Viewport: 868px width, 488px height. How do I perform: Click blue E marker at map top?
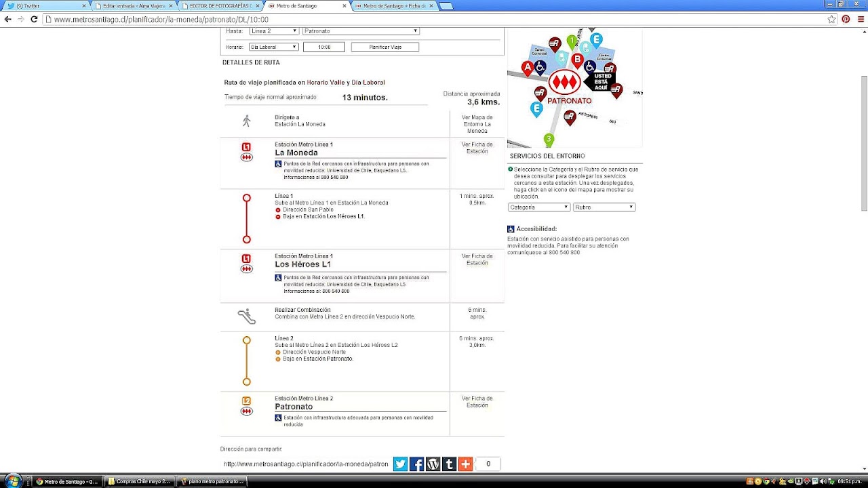click(596, 40)
